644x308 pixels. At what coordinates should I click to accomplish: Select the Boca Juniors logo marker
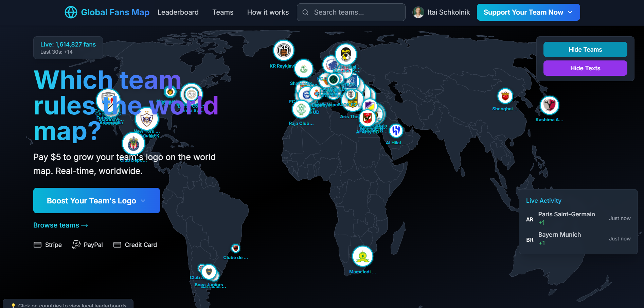pyautogui.click(x=209, y=272)
